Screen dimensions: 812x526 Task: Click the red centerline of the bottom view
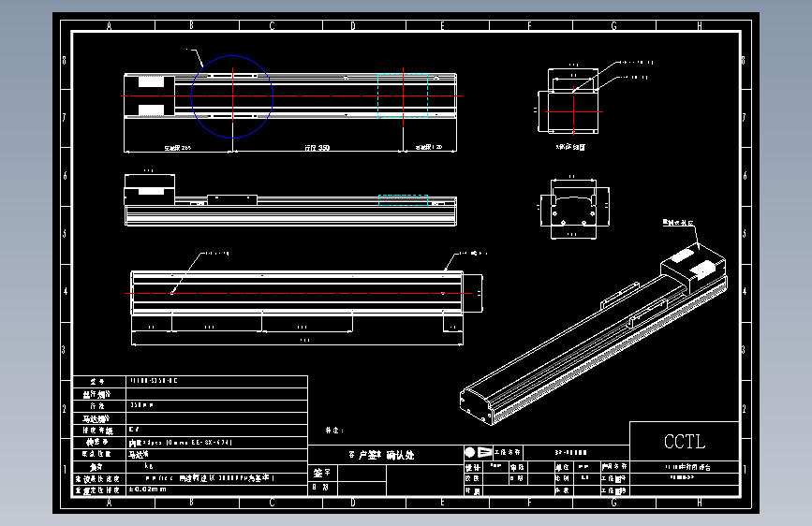(x=298, y=294)
